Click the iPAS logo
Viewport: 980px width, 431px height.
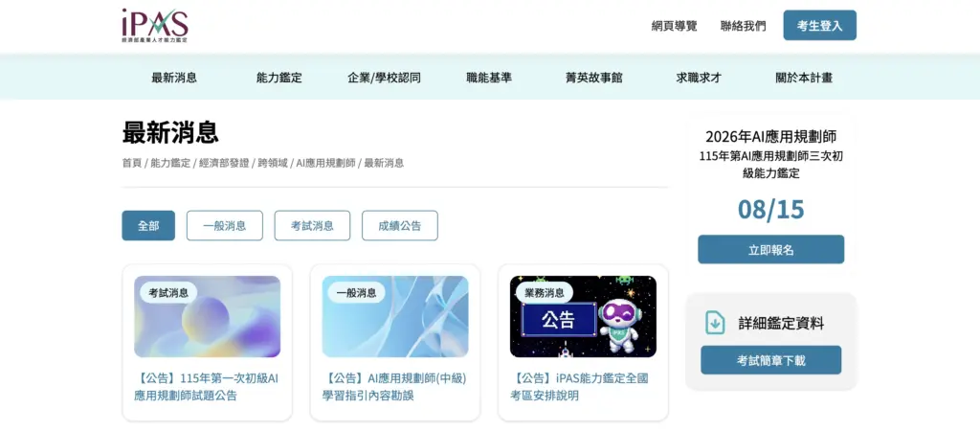(x=154, y=25)
